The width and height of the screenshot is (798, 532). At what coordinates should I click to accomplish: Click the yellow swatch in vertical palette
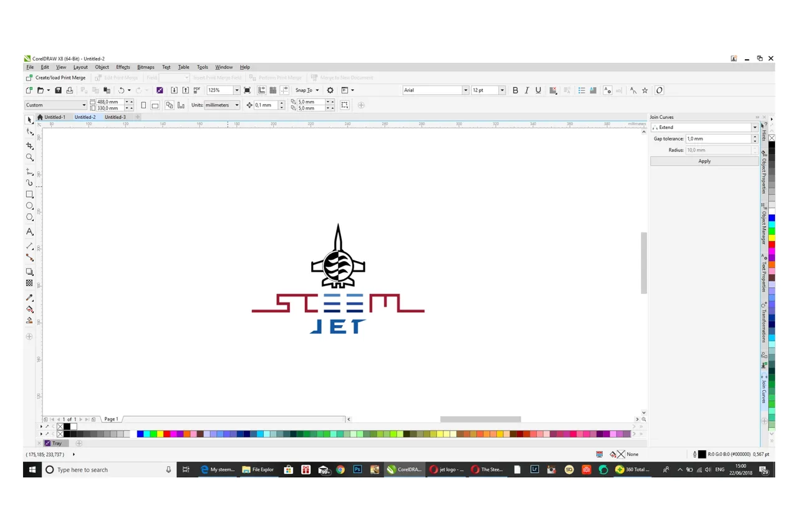[x=772, y=237]
